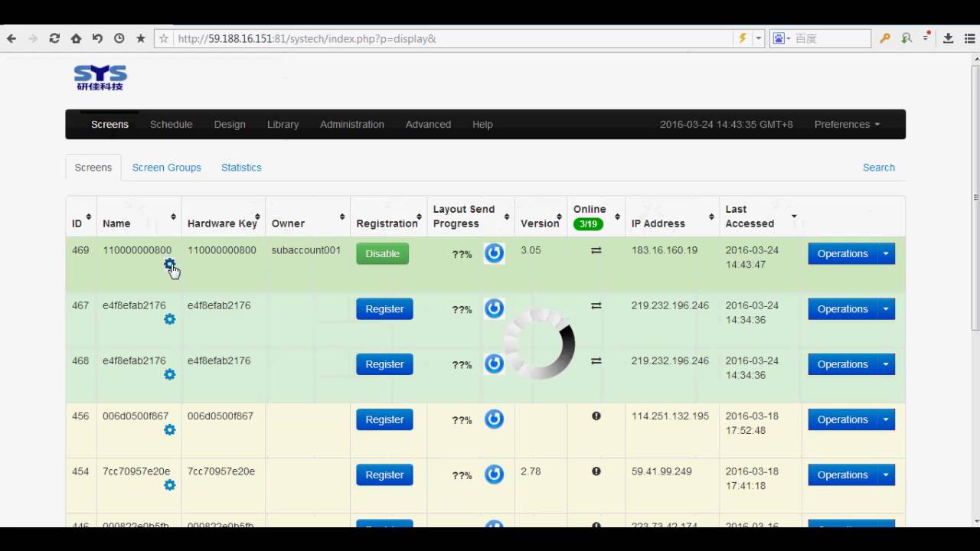The height and width of the screenshot is (551, 980).
Task: Click the Disable button for screen 469
Action: point(382,253)
